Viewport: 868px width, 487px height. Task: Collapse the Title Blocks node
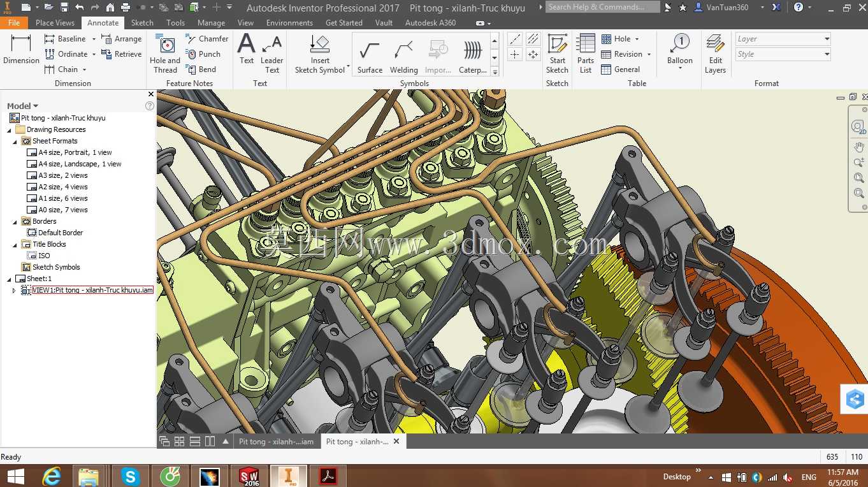point(15,245)
